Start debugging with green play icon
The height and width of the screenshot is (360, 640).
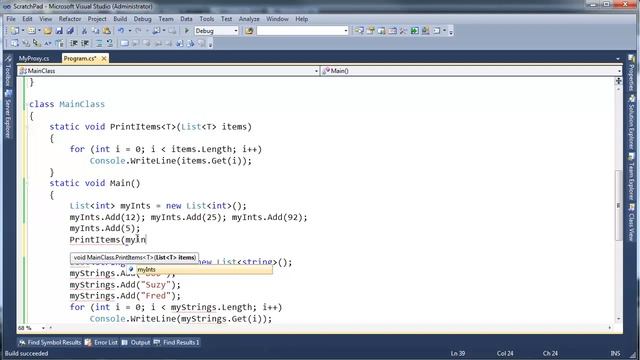coord(187,31)
